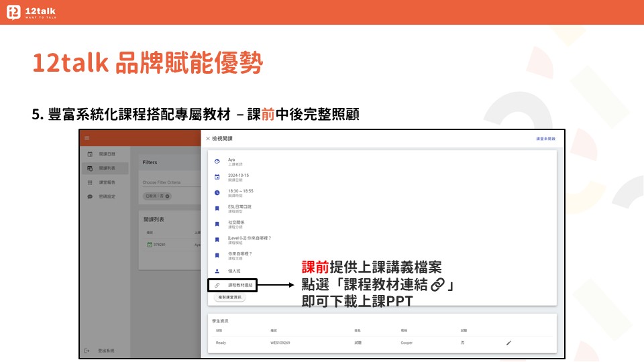Open 密碼設定 in the sidebar
This screenshot has height=362, width=644.
tap(107, 196)
